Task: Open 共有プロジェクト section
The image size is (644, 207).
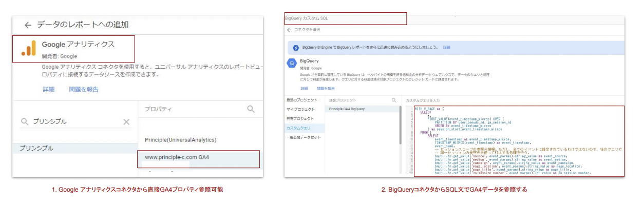Action: tap(301, 118)
